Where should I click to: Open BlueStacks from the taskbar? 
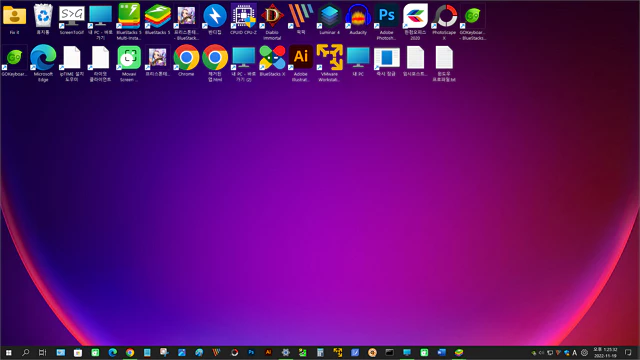point(459,352)
